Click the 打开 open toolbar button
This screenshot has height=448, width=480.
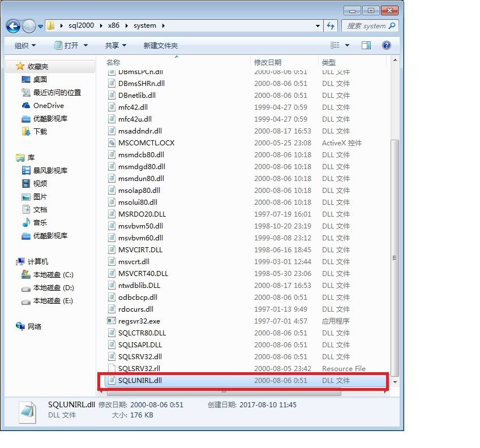pyautogui.click(x=71, y=45)
